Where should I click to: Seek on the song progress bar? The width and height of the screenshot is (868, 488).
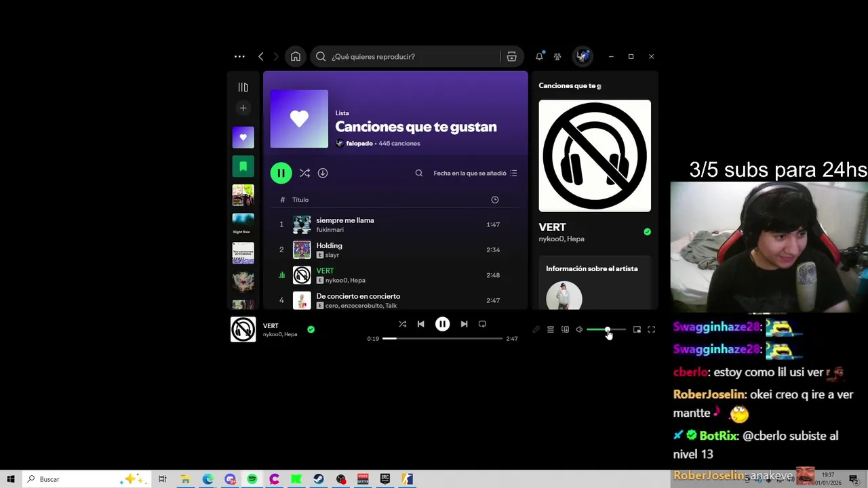tap(442, 338)
